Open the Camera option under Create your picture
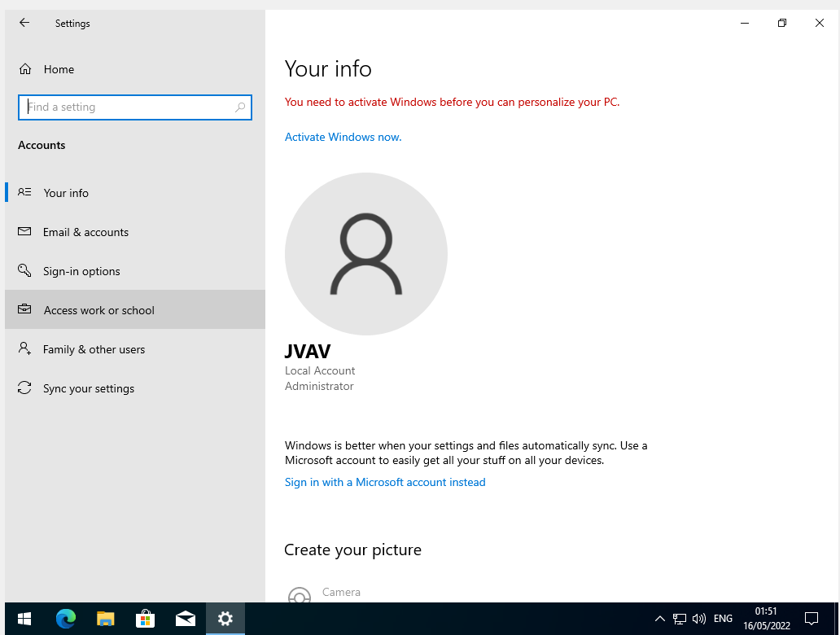Viewport: 840px width, 635px height. click(342, 592)
